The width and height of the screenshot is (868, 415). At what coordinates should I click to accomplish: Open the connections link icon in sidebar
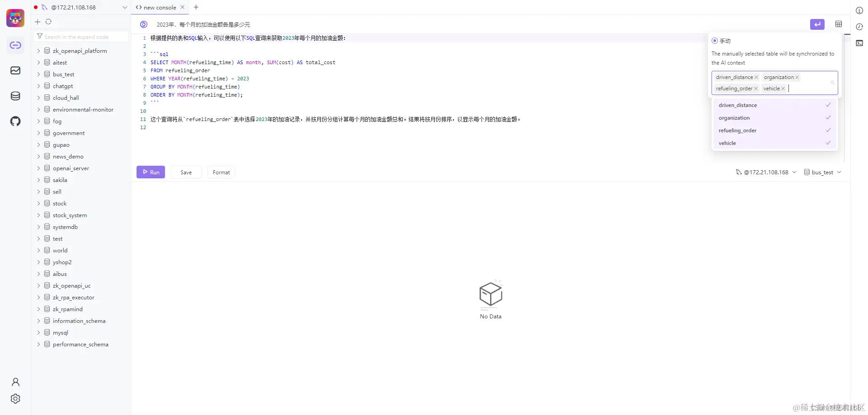click(15, 45)
